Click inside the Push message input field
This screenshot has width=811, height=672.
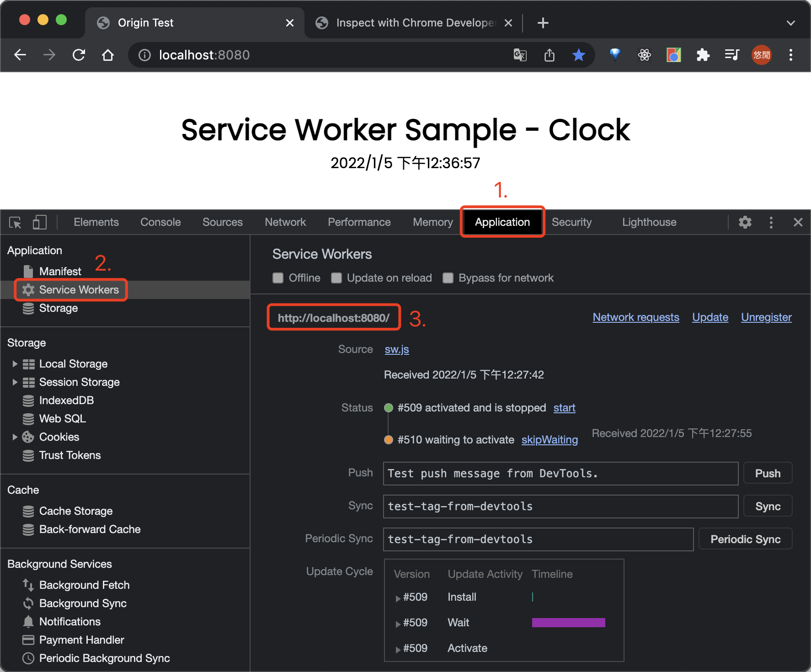(549, 473)
